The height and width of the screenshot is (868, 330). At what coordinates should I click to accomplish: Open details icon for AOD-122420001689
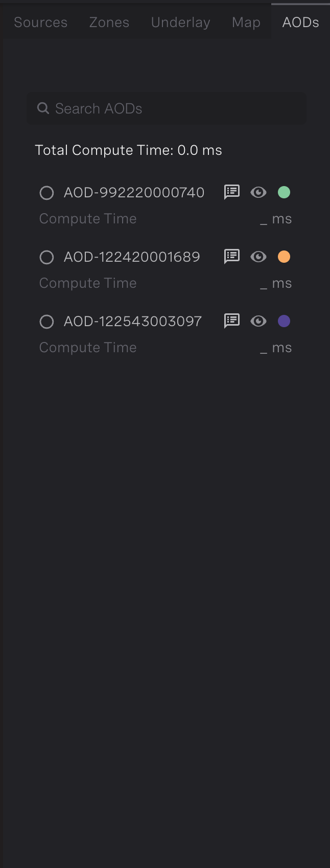point(232,257)
